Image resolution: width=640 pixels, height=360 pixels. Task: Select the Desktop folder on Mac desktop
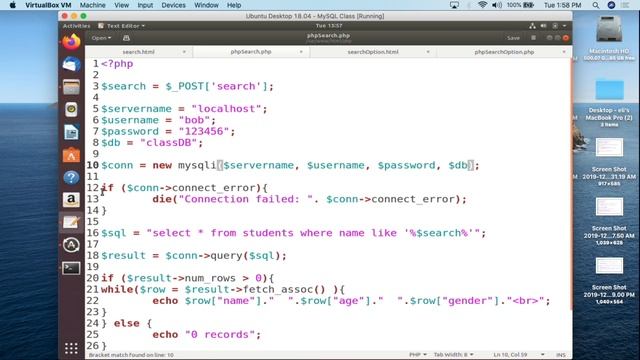click(609, 90)
